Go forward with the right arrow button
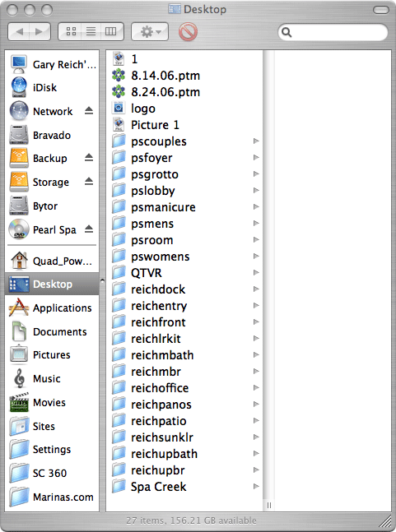The image size is (396, 532). point(40,32)
